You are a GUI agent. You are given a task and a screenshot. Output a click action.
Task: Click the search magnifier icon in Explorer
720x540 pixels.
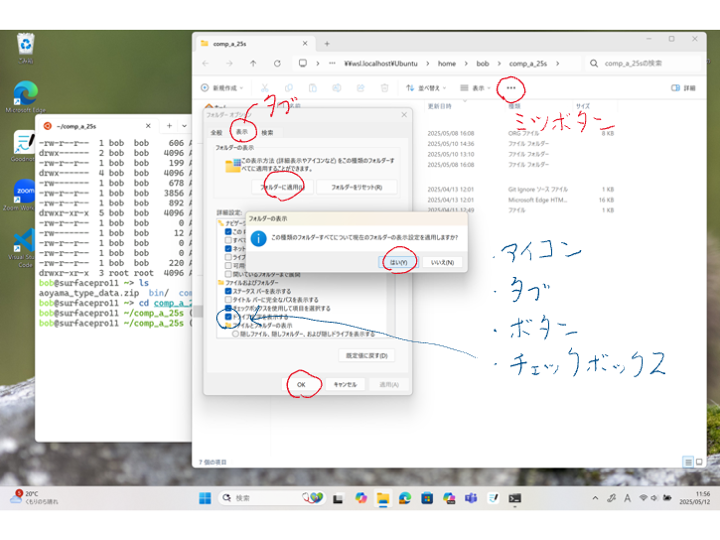coord(594,63)
